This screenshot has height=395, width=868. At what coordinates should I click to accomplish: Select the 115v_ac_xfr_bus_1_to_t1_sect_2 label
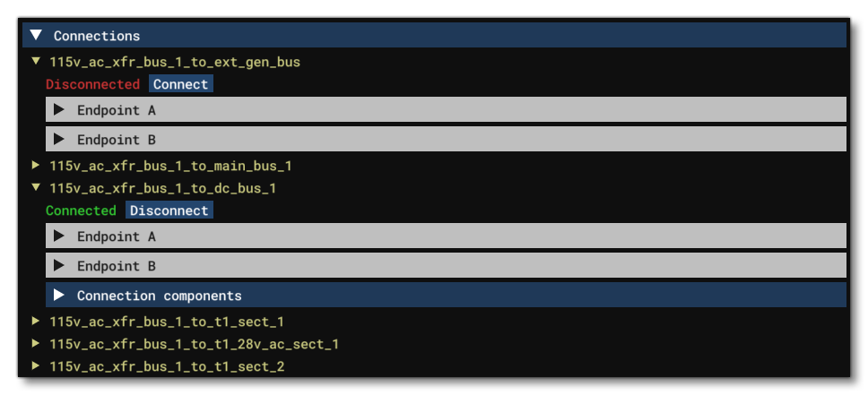167,366
